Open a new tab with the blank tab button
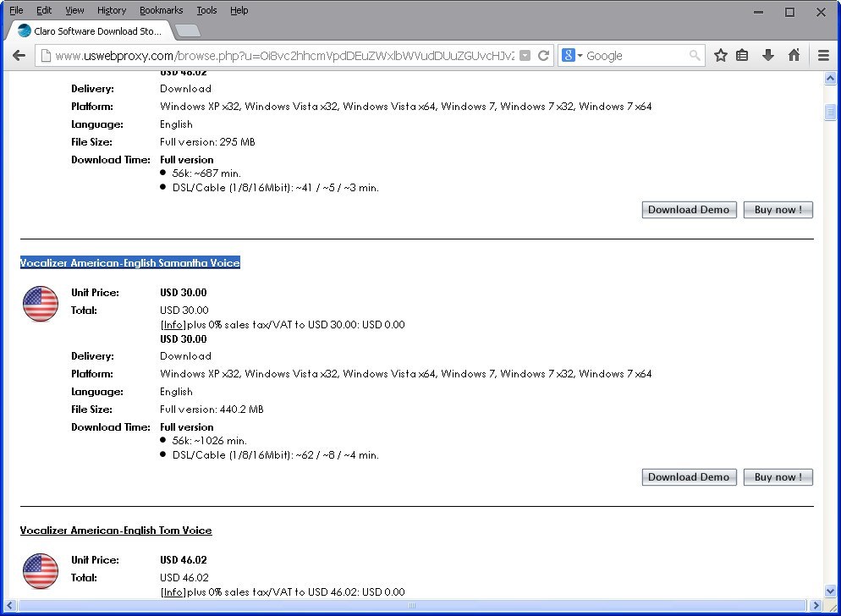Screen dimensions: 841x616 click(x=188, y=31)
